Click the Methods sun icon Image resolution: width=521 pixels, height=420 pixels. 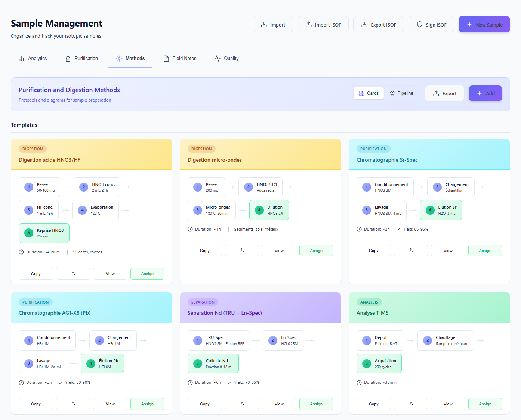(x=119, y=58)
